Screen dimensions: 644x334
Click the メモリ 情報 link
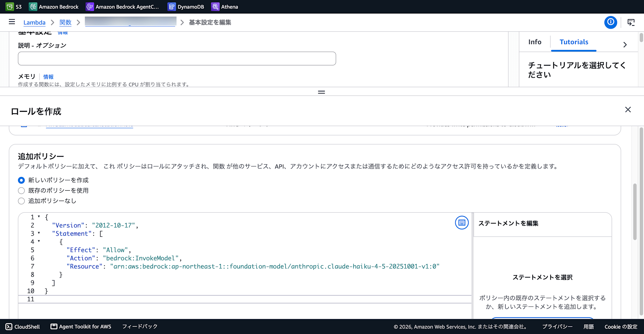[48, 77]
